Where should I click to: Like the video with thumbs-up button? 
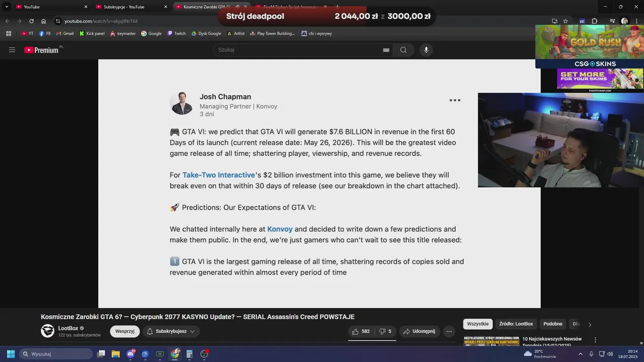tap(361, 331)
